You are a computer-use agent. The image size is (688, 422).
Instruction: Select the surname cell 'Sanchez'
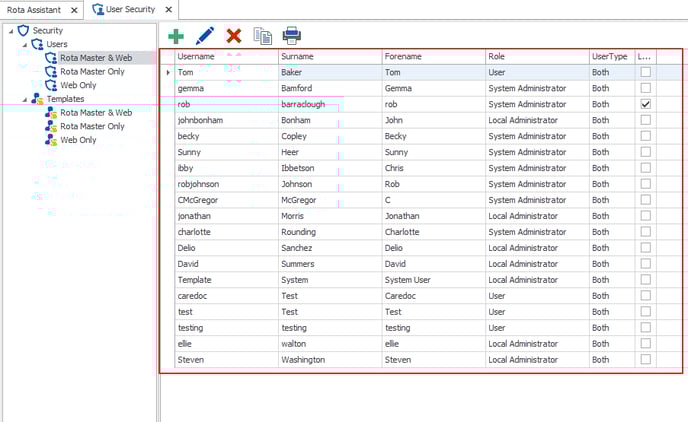click(x=330, y=248)
